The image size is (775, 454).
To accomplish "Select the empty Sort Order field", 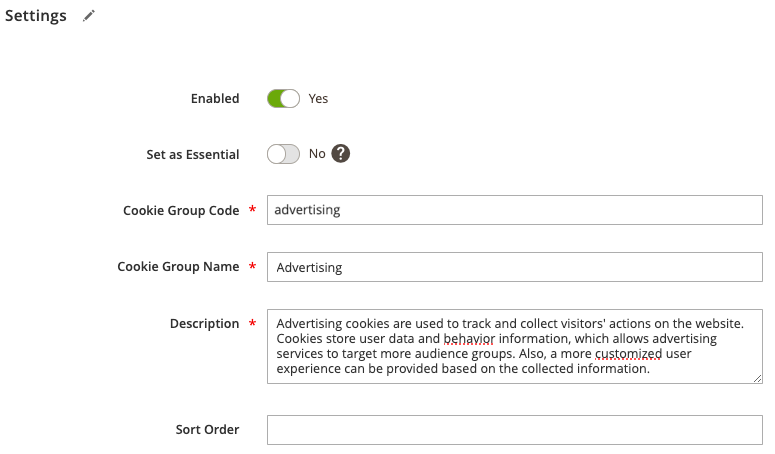I will tap(515, 430).
